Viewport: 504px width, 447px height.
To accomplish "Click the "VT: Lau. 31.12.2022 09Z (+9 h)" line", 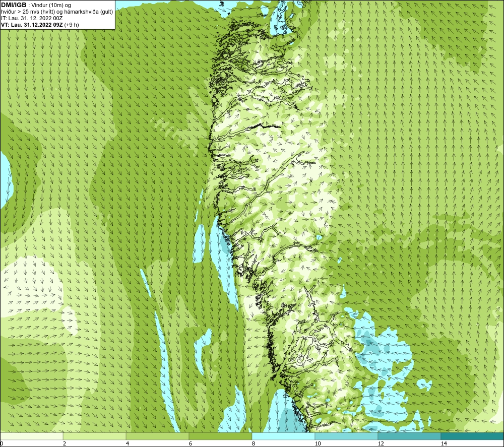I will 40,25.
